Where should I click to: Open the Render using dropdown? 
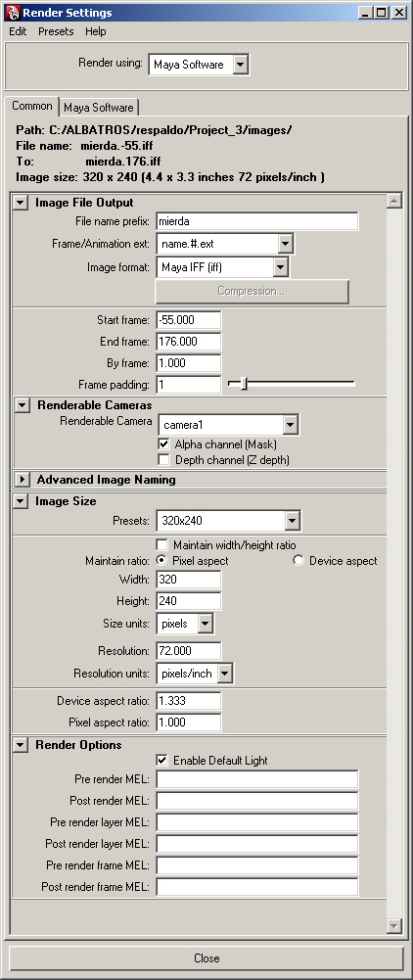coord(199,65)
